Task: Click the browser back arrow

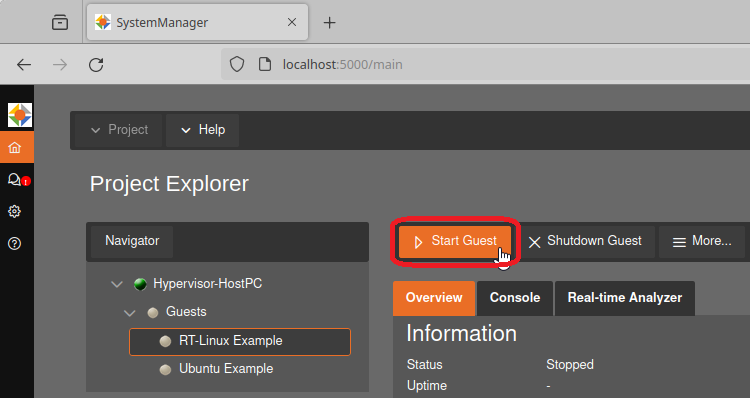Action: click(24, 65)
